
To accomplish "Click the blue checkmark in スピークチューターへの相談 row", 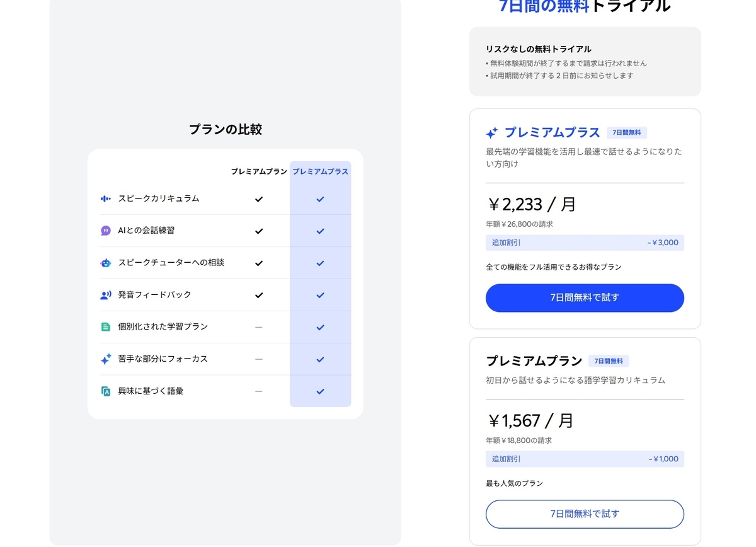I will click(x=320, y=263).
